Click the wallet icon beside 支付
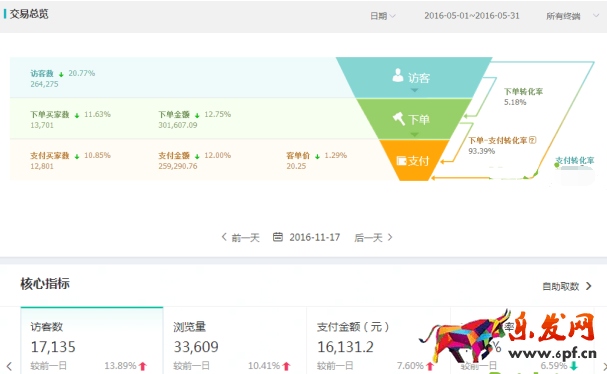Screen dimensions: 607x374 click(x=401, y=160)
